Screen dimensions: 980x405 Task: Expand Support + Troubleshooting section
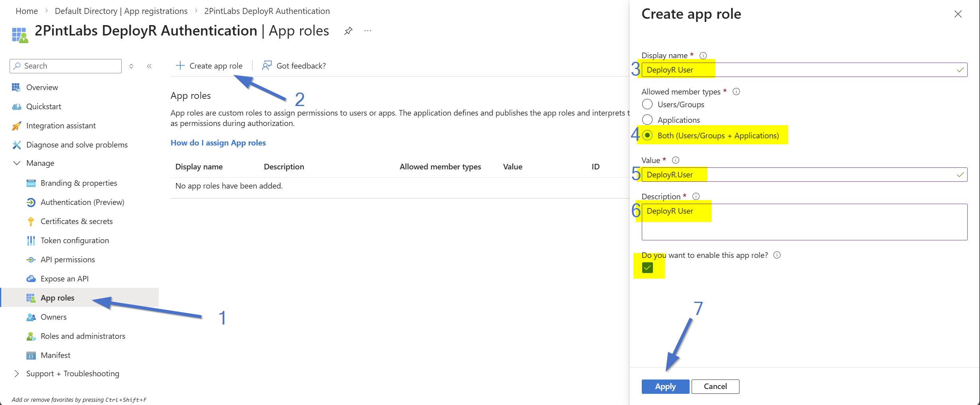[x=17, y=374]
